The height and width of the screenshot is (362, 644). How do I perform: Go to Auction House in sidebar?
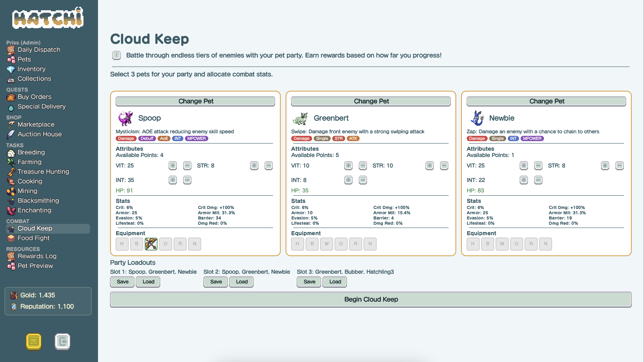point(40,134)
